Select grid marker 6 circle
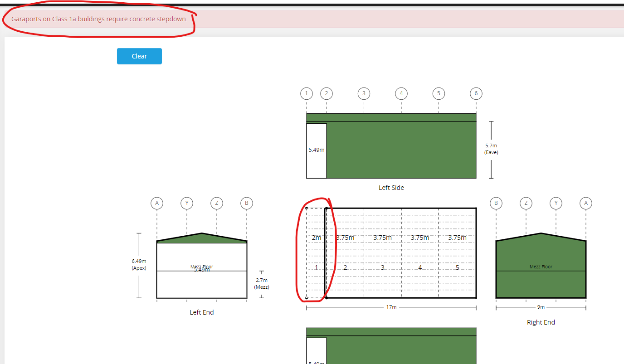The image size is (624, 364). click(476, 94)
